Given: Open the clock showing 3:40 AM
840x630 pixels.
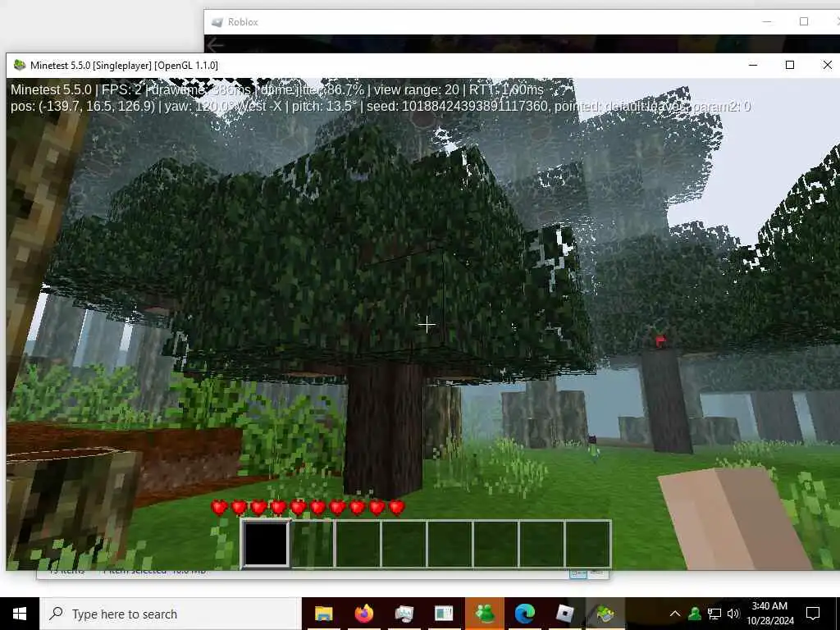Looking at the screenshot, I should point(769,614).
